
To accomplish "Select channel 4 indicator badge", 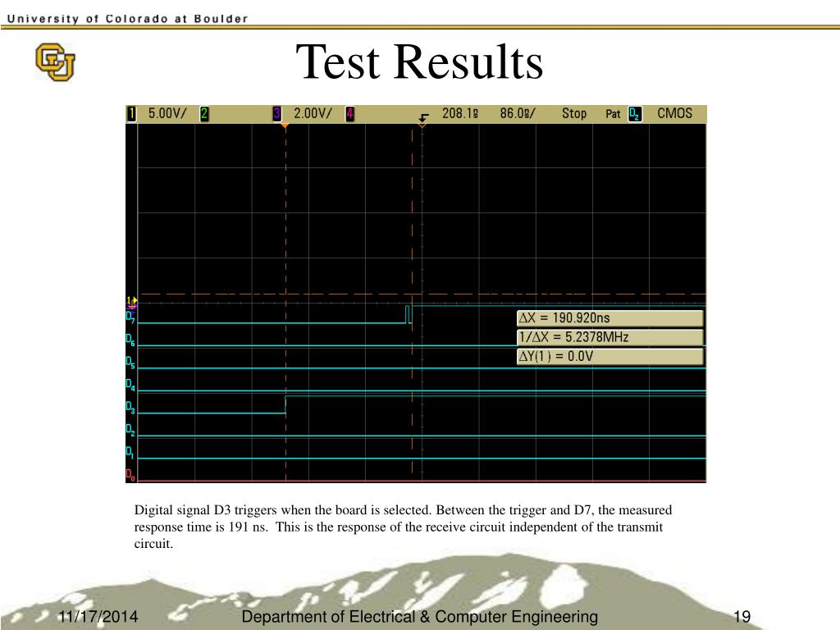I will [x=349, y=113].
